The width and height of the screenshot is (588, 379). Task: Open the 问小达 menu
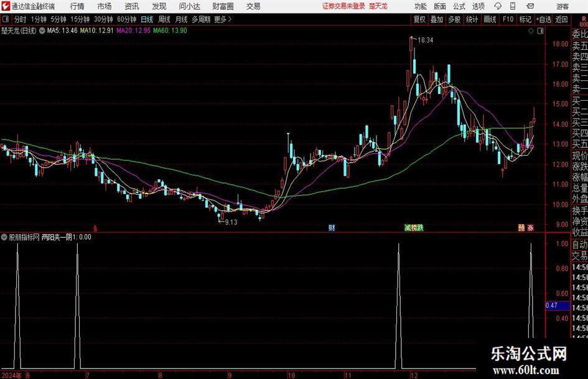(189, 6)
